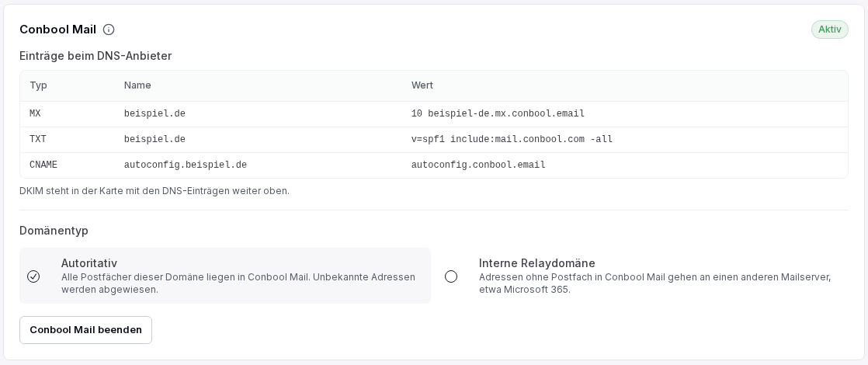The height and width of the screenshot is (365, 868).
Task: Click the Einträge beim DNS-Anbieter heading
Action: click(95, 56)
